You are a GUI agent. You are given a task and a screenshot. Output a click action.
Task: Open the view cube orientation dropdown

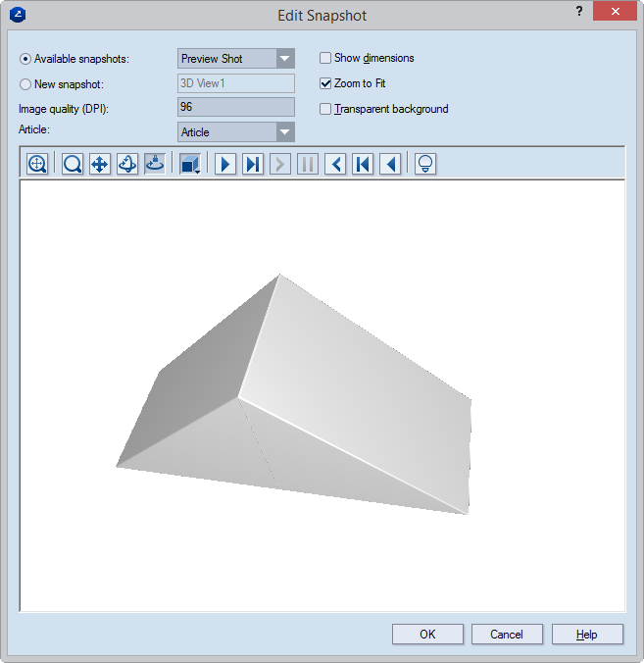tap(190, 164)
